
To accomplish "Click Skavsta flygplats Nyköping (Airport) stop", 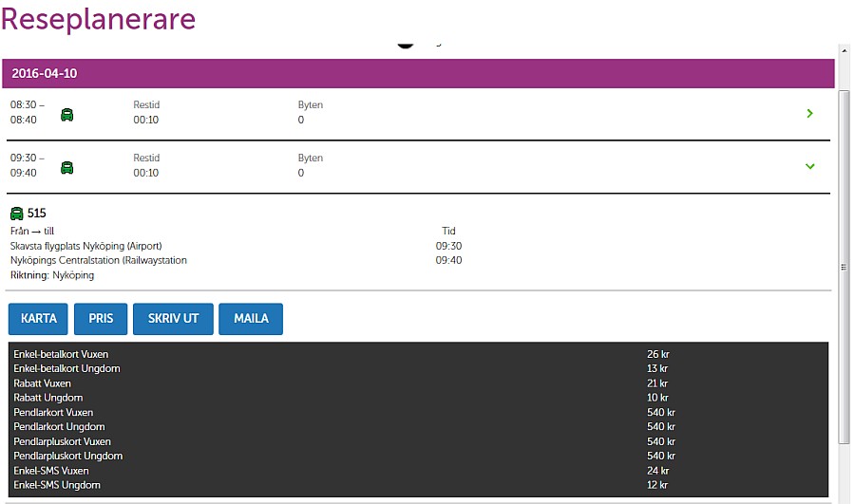I will (x=86, y=246).
